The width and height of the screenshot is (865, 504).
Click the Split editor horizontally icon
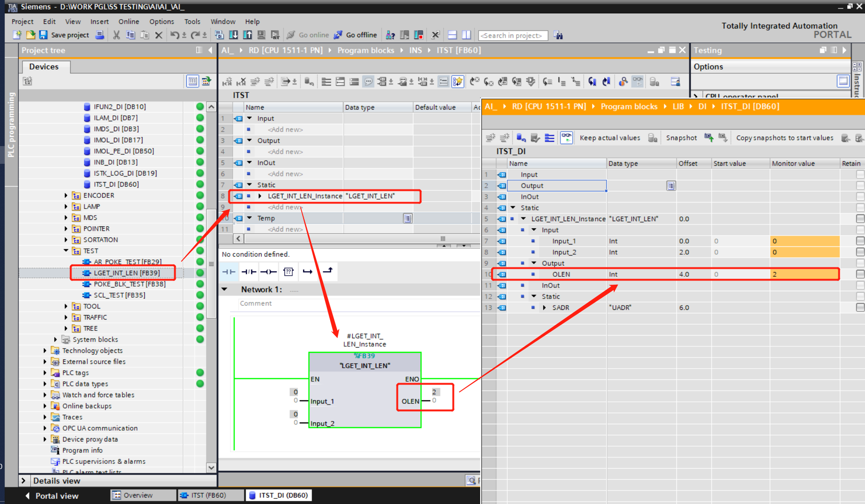[x=452, y=35]
